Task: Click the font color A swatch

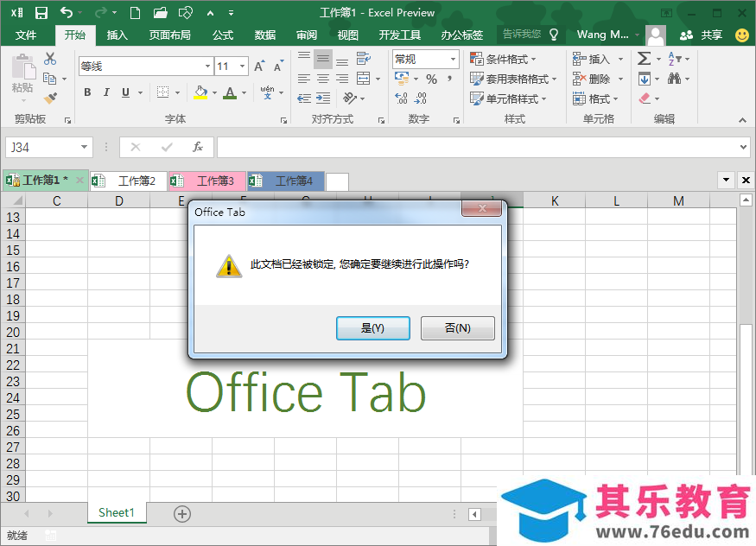Action: (230, 92)
